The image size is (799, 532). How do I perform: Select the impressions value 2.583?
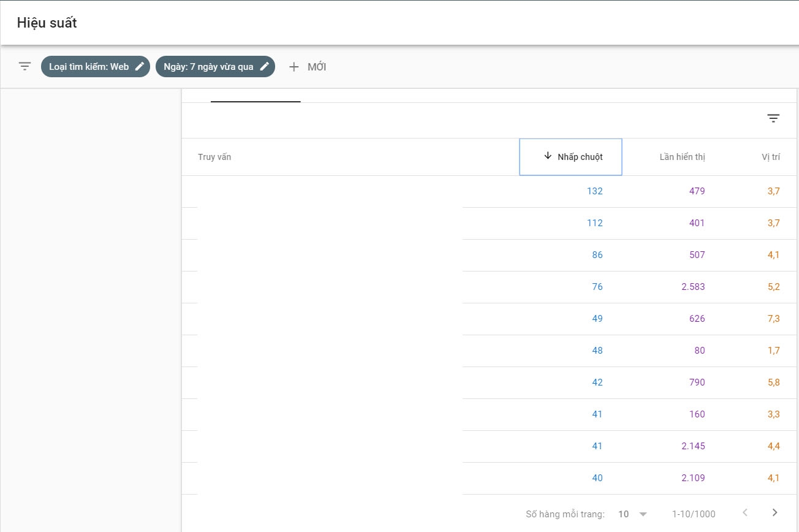[693, 287]
